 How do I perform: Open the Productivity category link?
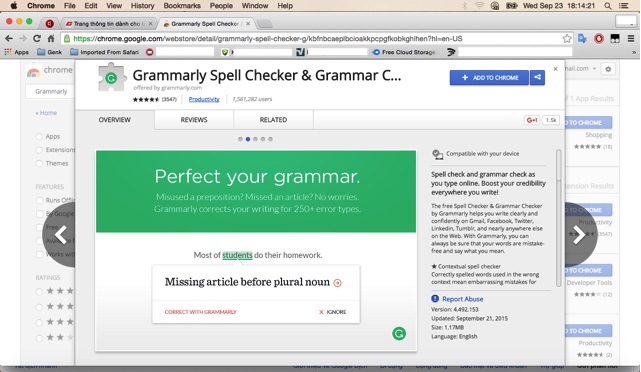[x=204, y=99]
